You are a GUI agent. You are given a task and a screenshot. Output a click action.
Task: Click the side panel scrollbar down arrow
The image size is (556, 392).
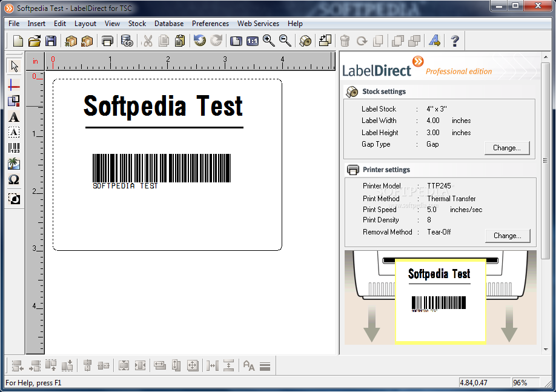(x=546, y=350)
